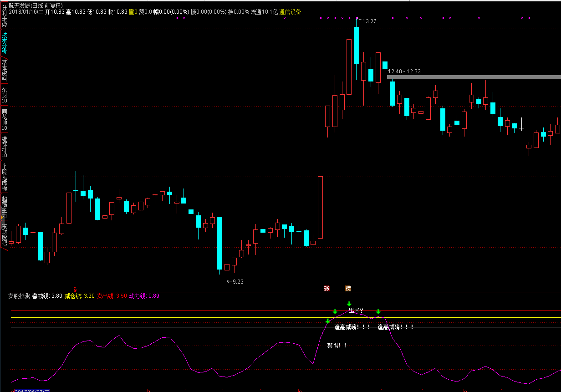This screenshot has height=392, width=561.
Task: Click the 警惕!! signal label
Action: [x=337, y=346]
